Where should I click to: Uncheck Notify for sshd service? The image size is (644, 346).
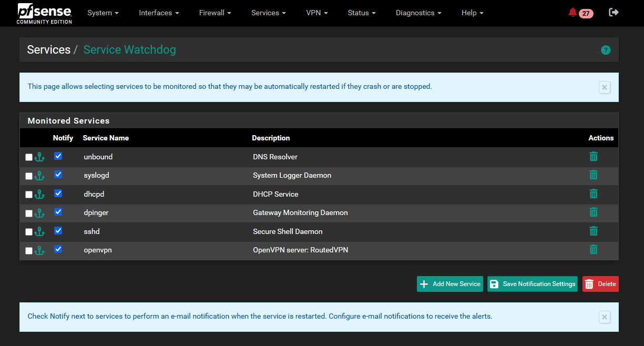point(58,230)
